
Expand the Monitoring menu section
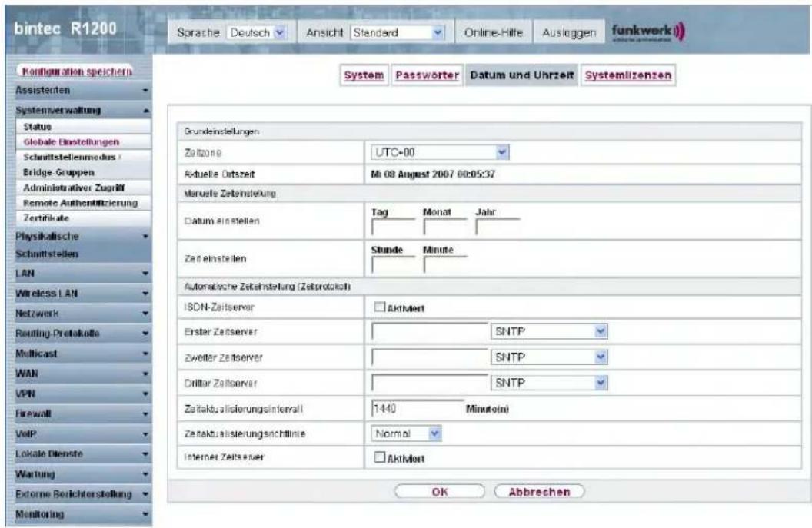pos(82,514)
